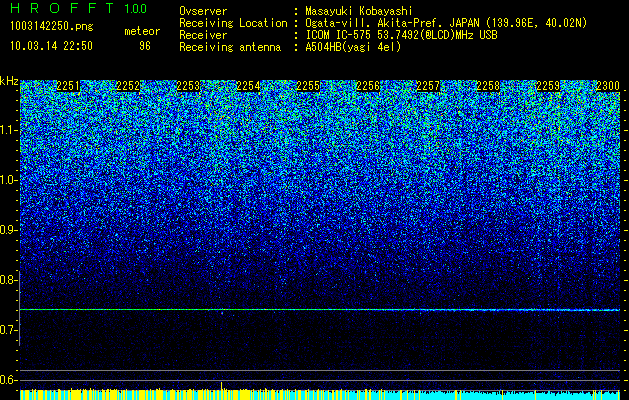Viewport: 629px width, 400px height.
Task: Click the date stamp 10.03.14 22:50
Action: (x=51, y=46)
